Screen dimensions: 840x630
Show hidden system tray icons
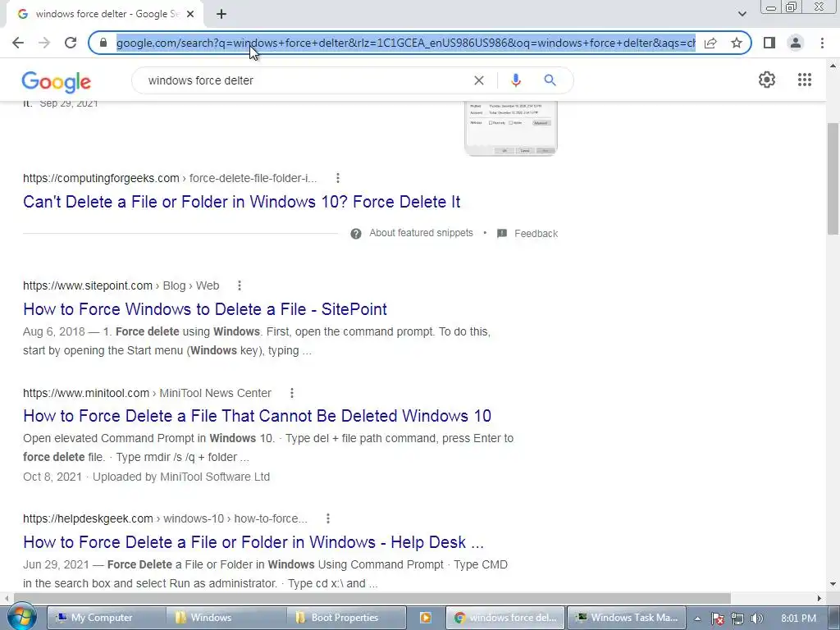[x=697, y=619]
